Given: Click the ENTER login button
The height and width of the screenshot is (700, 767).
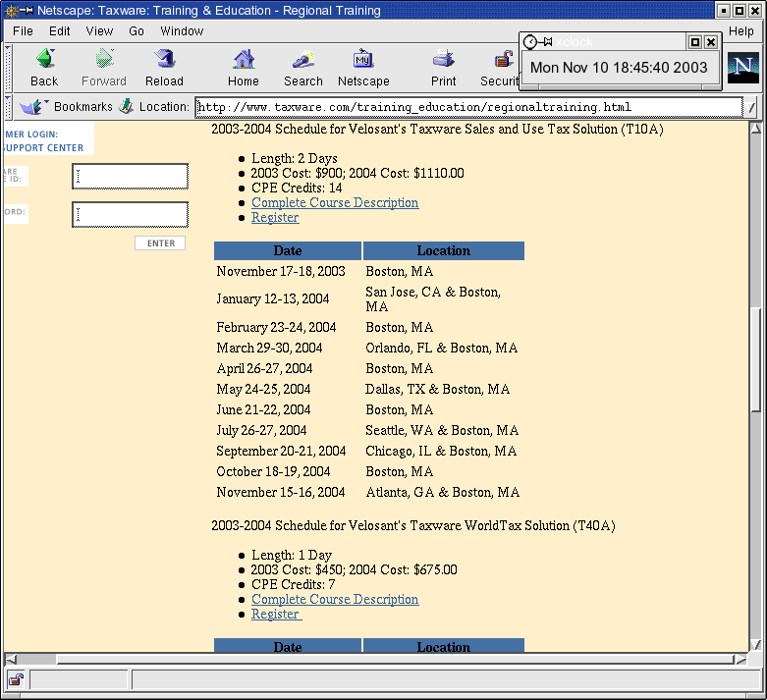Looking at the screenshot, I should (160, 243).
